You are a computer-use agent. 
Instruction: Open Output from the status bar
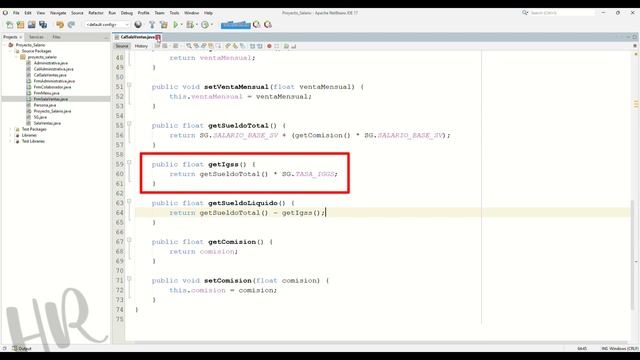(22, 349)
